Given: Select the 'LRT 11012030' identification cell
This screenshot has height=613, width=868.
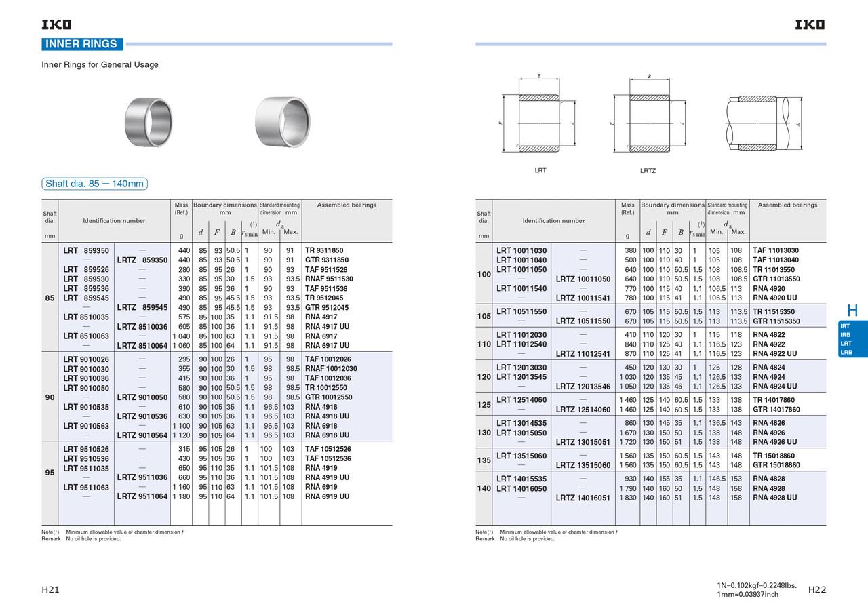Looking at the screenshot, I should pos(521,334).
